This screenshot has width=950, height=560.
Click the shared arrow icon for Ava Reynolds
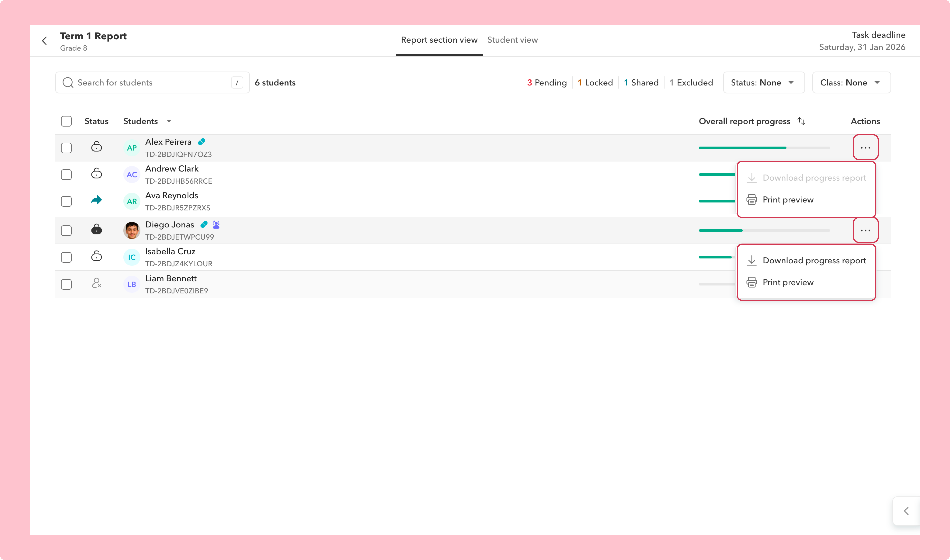click(x=97, y=200)
